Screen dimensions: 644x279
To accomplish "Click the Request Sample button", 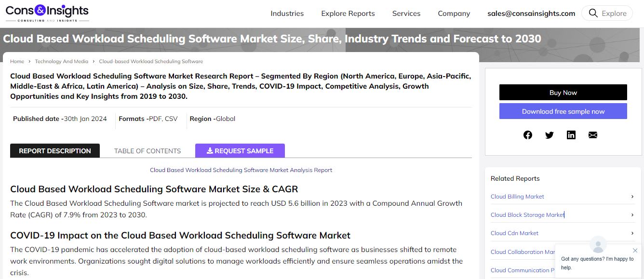I will (240, 151).
